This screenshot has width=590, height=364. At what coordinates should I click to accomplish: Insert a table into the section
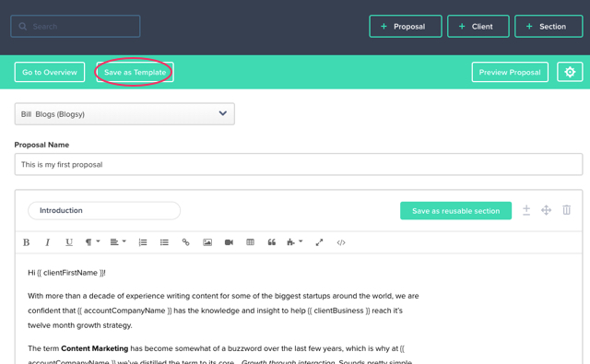click(x=250, y=242)
